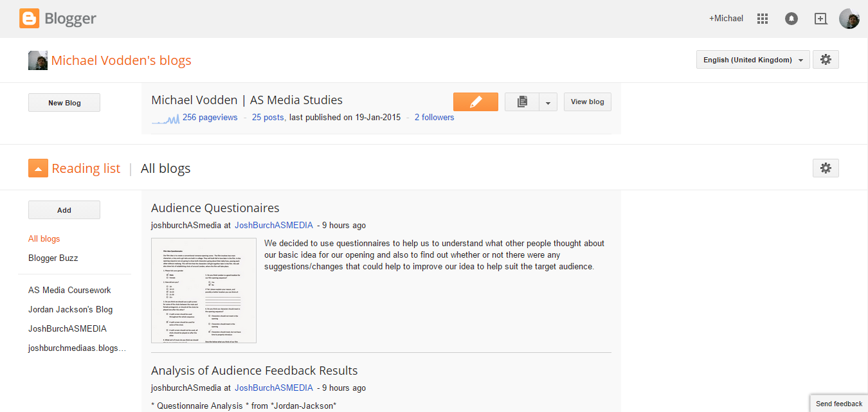Click Add button in reading list
The width and height of the screenshot is (868, 412).
(64, 210)
